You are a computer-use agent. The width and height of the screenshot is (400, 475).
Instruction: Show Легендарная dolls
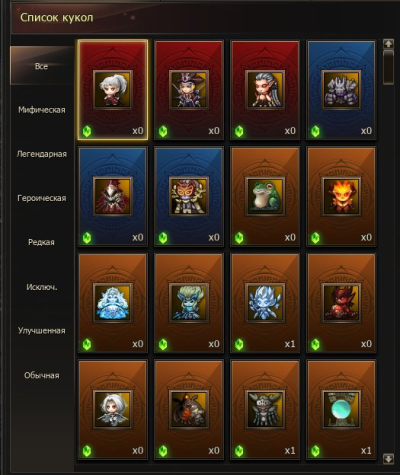(42, 154)
